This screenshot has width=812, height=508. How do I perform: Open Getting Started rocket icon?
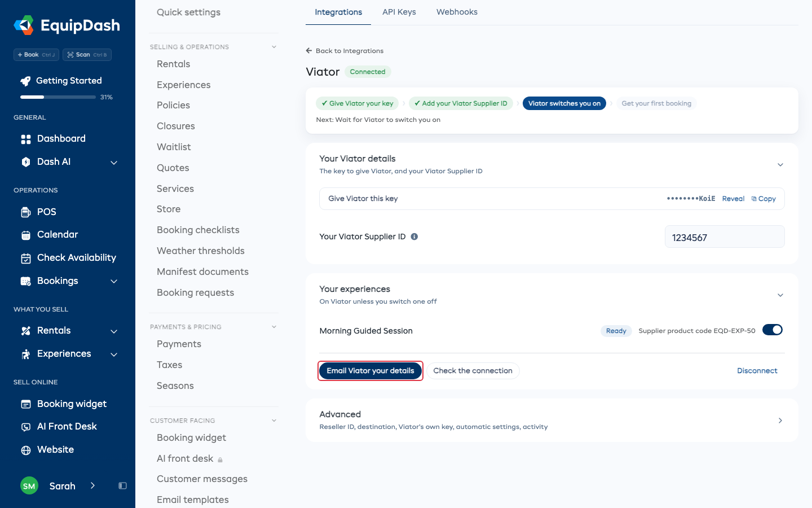point(25,81)
